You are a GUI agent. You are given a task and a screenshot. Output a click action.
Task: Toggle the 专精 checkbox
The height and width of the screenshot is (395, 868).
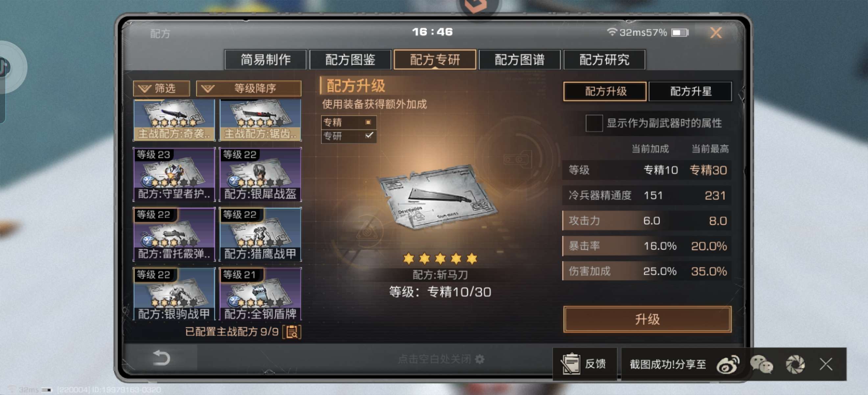tap(368, 122)
